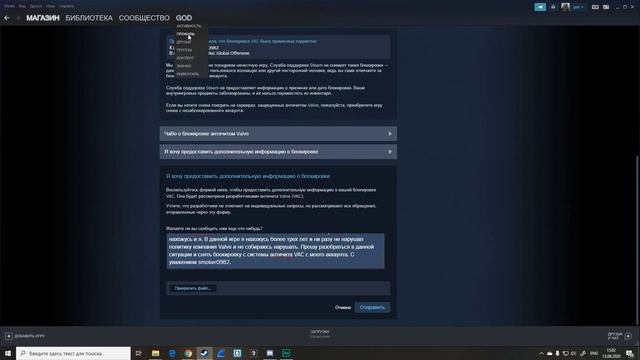Expand the row about providing additional block information
This screenshot has height=360, width=640.
pyautogui.click(x=278, y=151)
